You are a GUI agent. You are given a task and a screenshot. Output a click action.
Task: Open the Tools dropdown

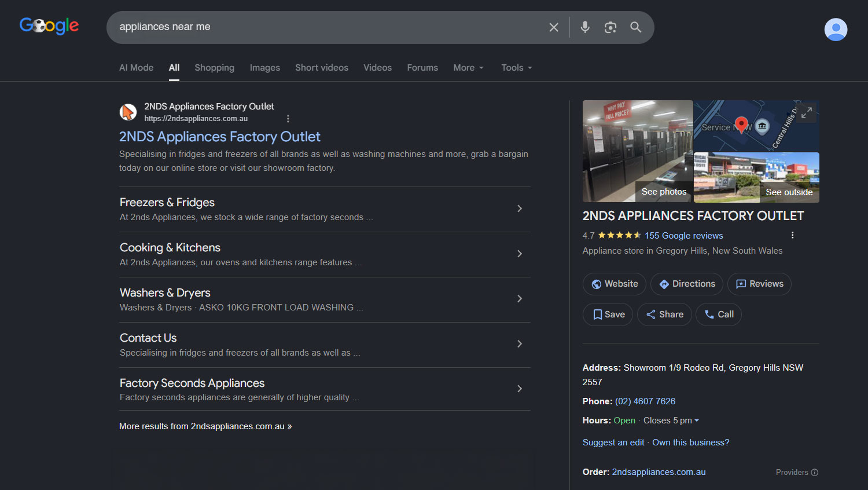pos(517,68)
